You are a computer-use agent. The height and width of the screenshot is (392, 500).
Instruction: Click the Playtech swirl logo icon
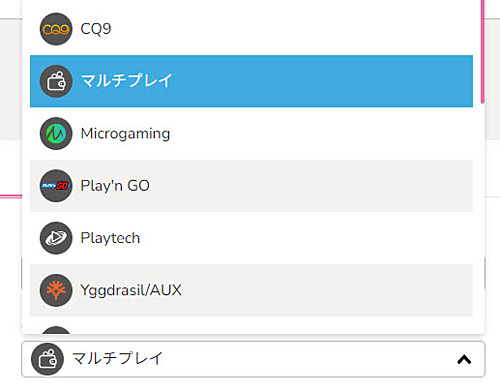(x=56, y=238)
